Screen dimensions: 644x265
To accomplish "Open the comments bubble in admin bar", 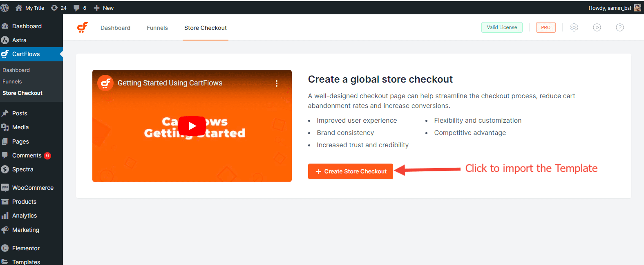I will coord(80,8).
